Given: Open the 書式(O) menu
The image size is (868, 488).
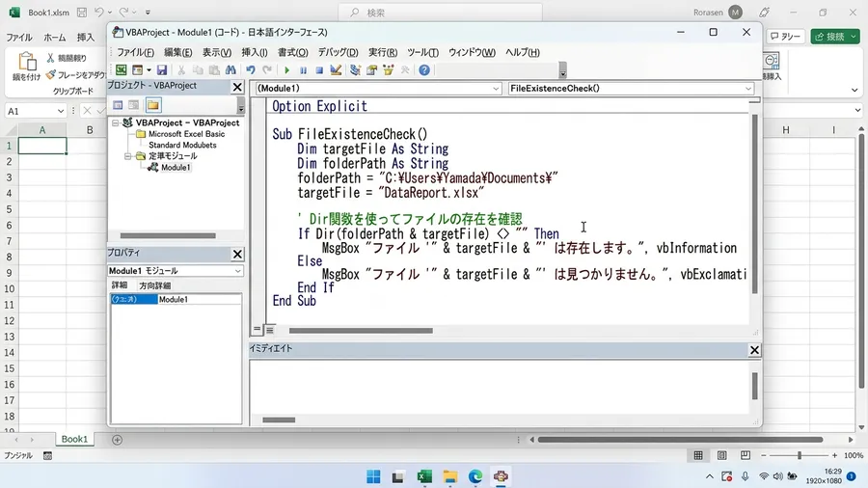Looking at the screenshot, I should pyautogui.click(x=292, y=53).
